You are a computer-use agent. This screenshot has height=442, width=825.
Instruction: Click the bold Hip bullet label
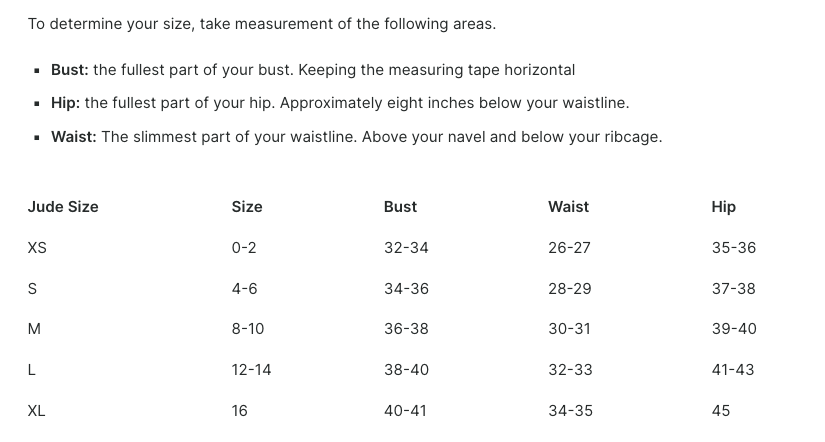click(66, 103)
